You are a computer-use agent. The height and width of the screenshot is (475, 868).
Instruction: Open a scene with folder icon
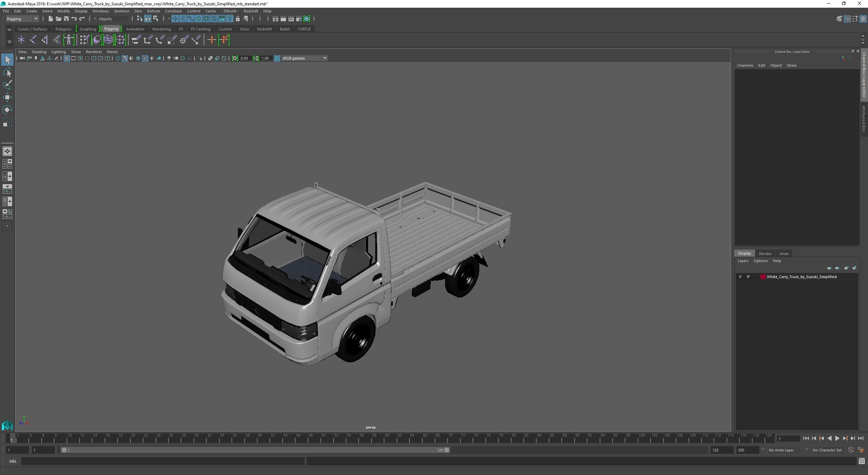pyautogui.click(x=58, y=19)
